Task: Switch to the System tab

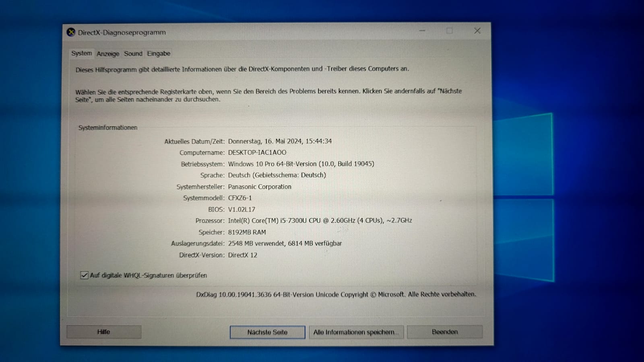Action: point(81,53)
